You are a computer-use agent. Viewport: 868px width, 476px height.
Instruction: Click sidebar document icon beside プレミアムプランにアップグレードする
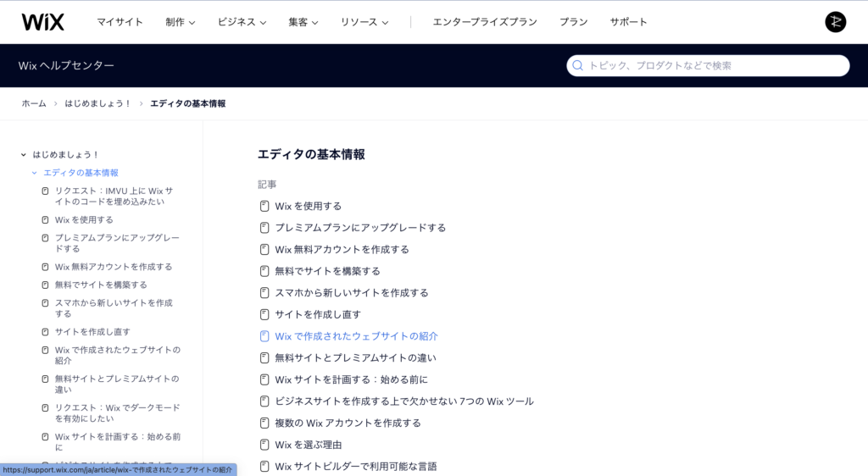[46, 238]
